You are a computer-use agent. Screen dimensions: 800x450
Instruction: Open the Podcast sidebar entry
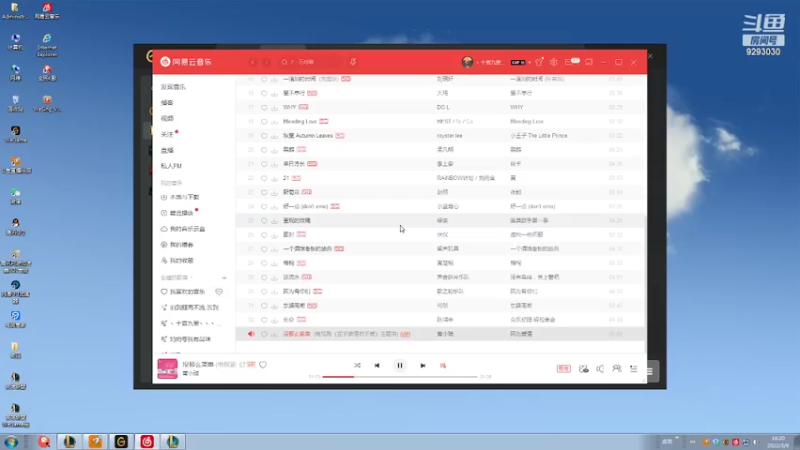[167, 103]
